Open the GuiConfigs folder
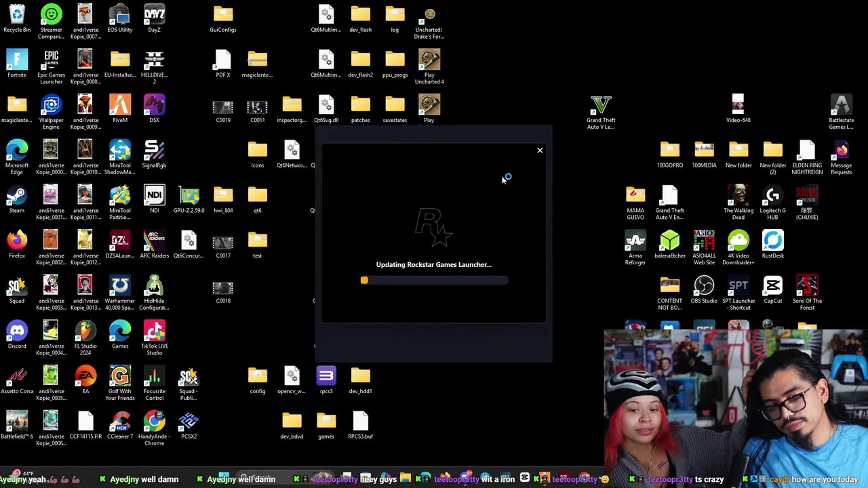Image resolution: width=868 pixels, height=488 pixels. coord(223,18)
